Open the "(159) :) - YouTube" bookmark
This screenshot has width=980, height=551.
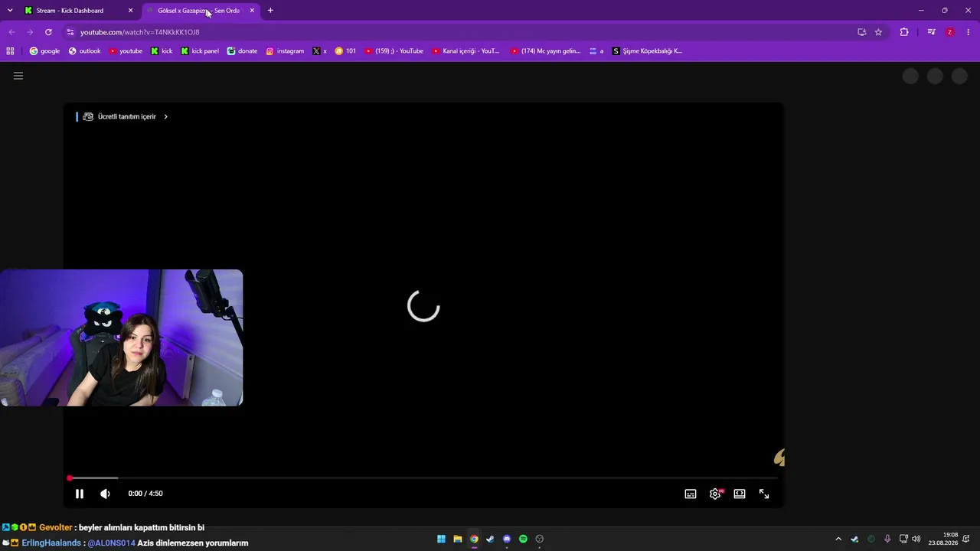tap(394, 51)
